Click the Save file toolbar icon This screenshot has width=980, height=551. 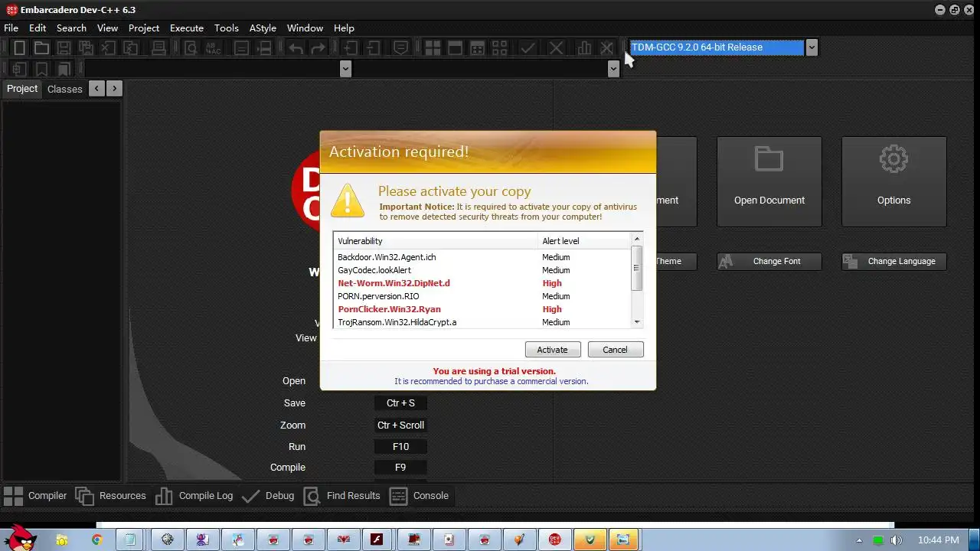coord(64,47)
